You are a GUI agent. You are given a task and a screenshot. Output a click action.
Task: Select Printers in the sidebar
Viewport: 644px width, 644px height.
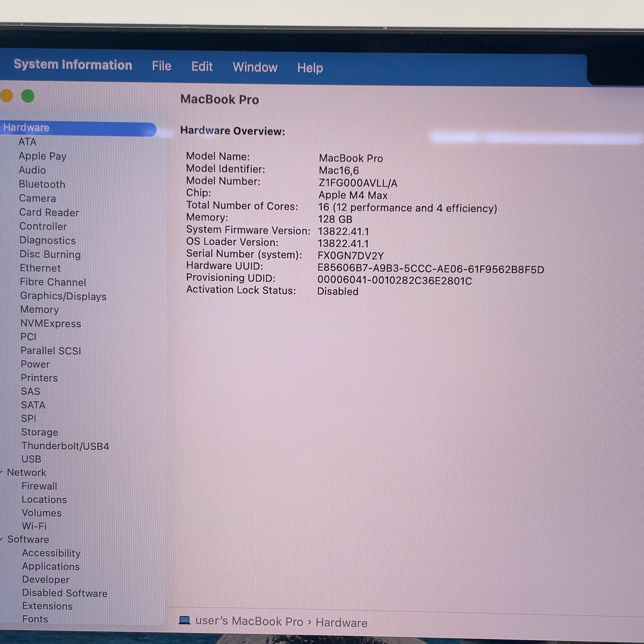pos(39,378)
